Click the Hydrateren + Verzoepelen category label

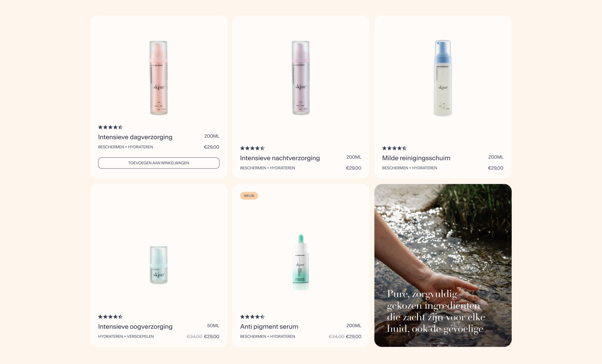click(x=126, y=336)
